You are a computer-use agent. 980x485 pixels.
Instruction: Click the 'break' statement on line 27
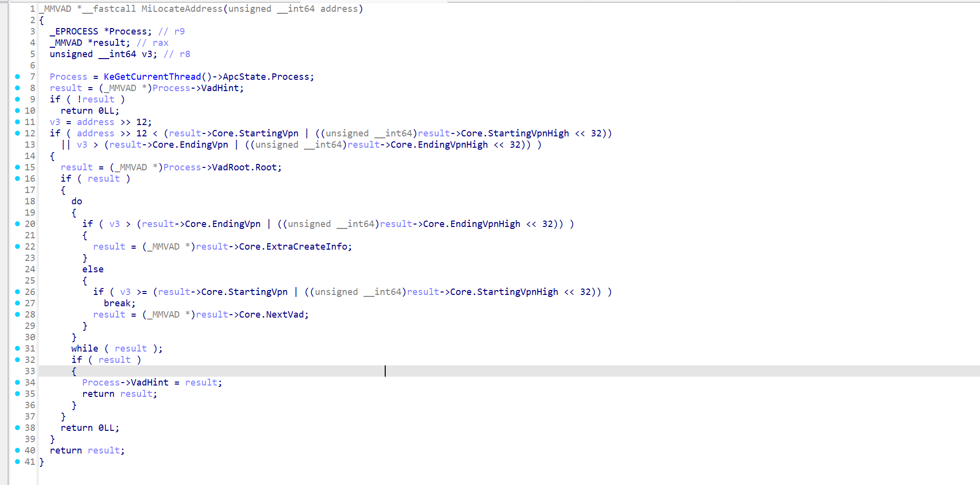(x=117, y=303)
